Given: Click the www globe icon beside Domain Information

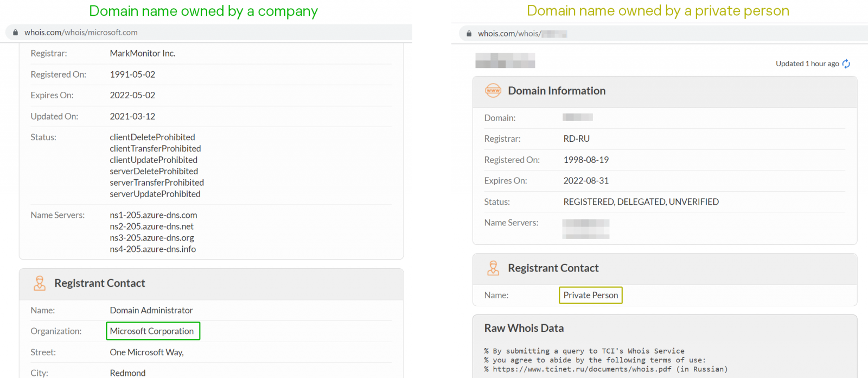Looking at the screenshot, I should [493, 91].
